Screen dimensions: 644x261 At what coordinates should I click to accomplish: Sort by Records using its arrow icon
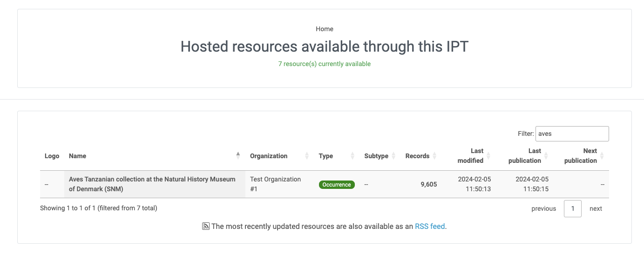[x=434, y=156]
